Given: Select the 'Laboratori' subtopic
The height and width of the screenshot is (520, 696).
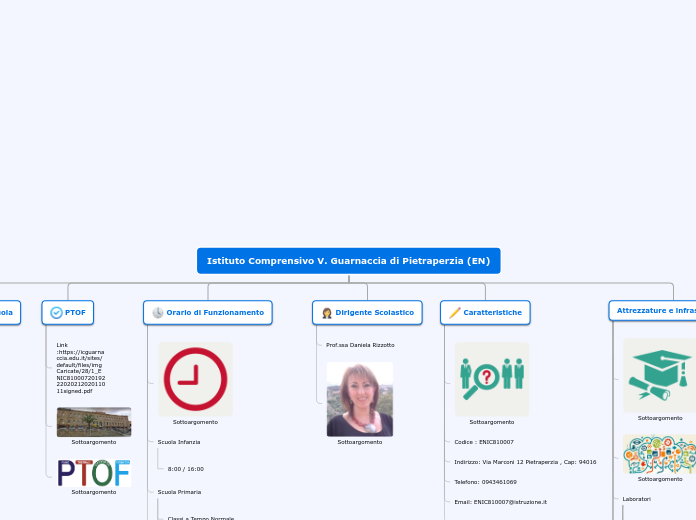Looking at the screenshot, I should (637, 499).
